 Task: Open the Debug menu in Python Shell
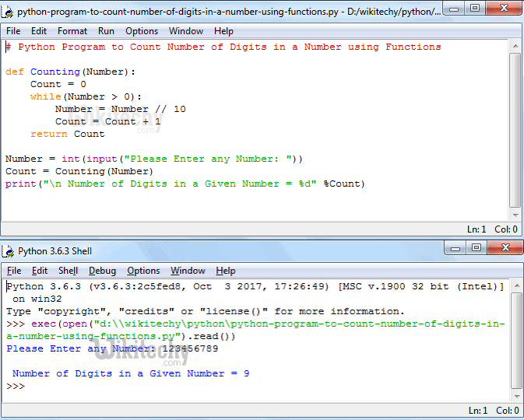click(102, 271)
